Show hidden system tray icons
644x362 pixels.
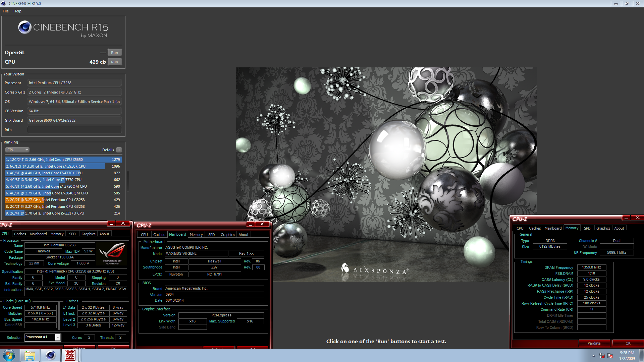594,356
